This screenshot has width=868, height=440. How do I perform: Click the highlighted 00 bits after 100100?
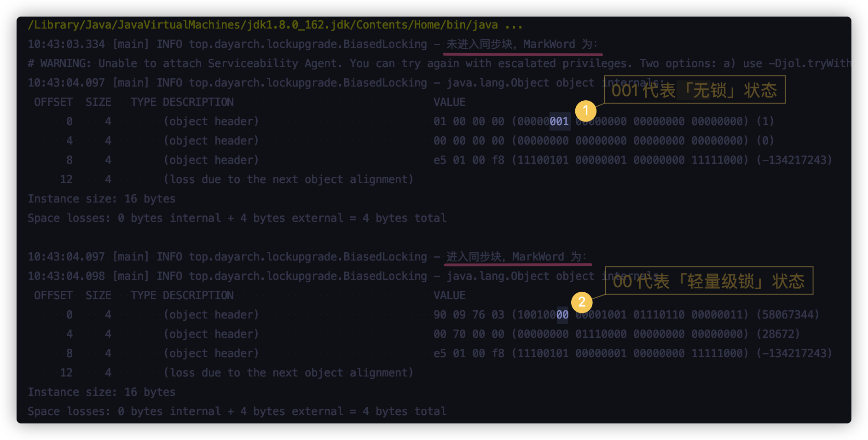coord(562,315)
